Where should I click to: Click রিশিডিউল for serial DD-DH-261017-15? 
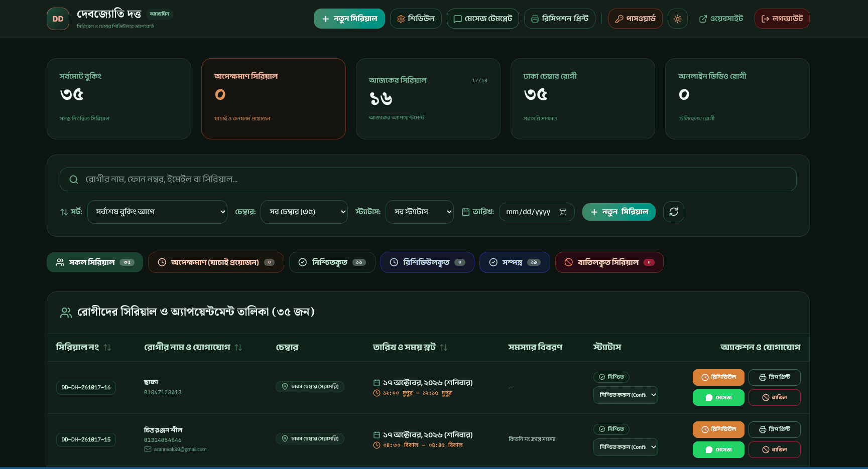click(x=718, y=429)
